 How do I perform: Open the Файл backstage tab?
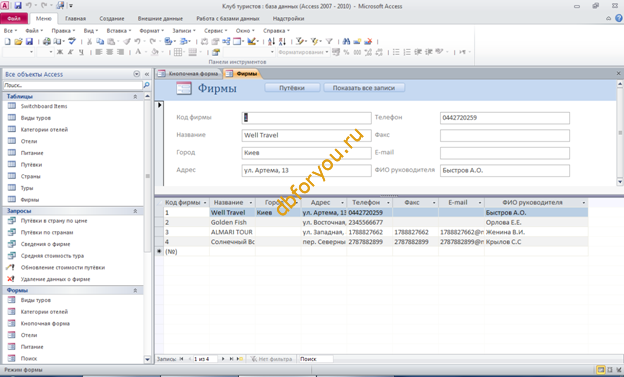[x=14, y=19]
